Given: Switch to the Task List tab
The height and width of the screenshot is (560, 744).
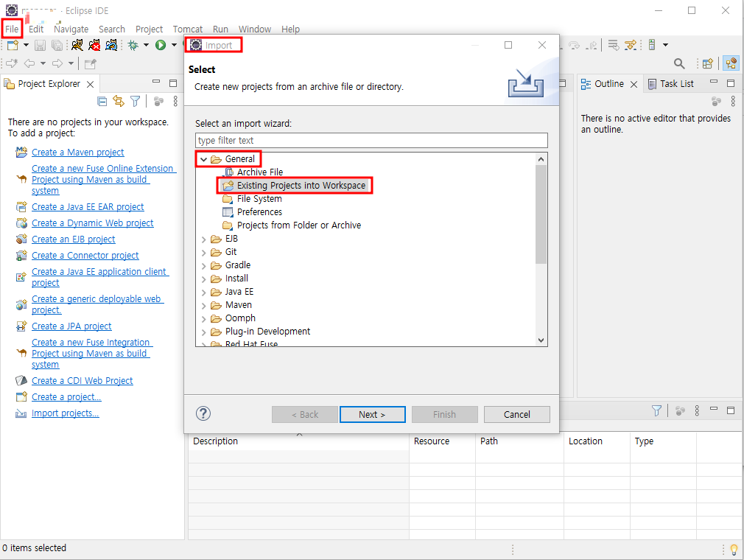Looking at the screenshot, I should [x=671, y=84].
